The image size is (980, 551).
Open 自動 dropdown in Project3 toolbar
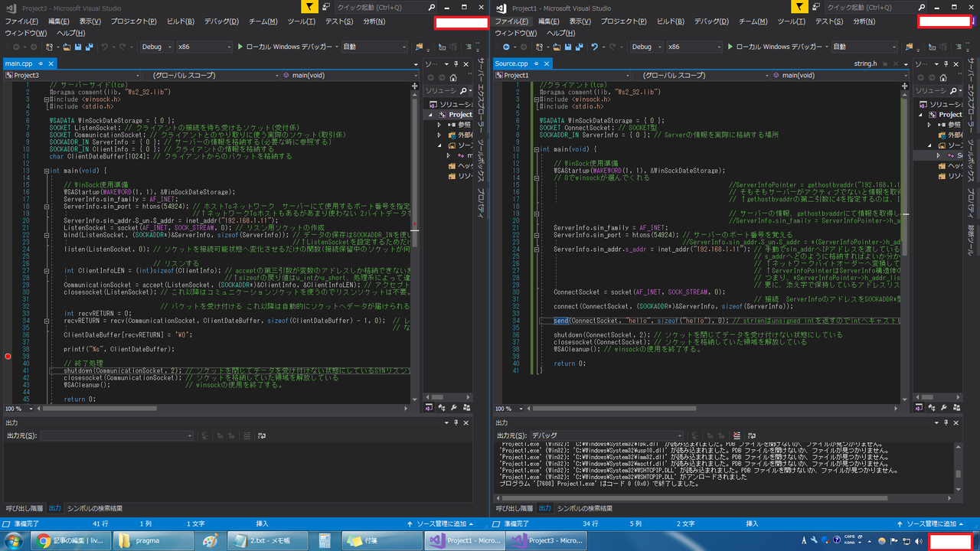pos(373,47)
